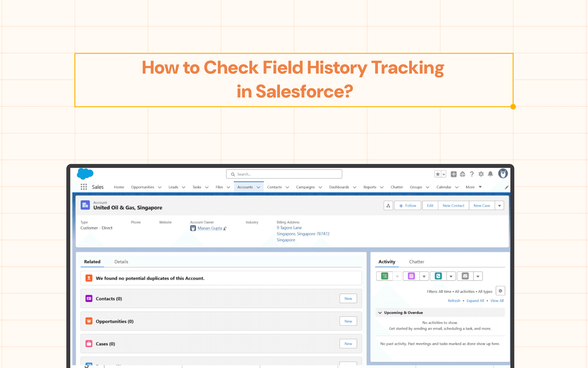Viewport: 588px width, 368px height.
Task: Open the Accounts tab dropdown chevron
Action: click(x=258, y=187)
